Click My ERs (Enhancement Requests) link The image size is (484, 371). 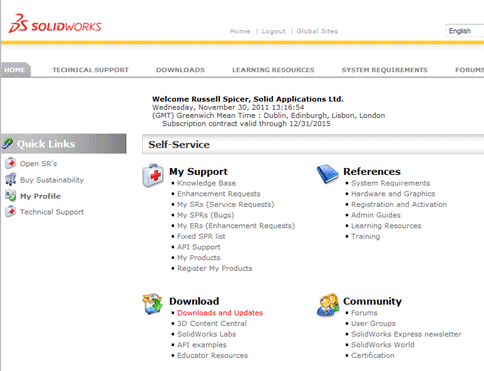[236, 226]
